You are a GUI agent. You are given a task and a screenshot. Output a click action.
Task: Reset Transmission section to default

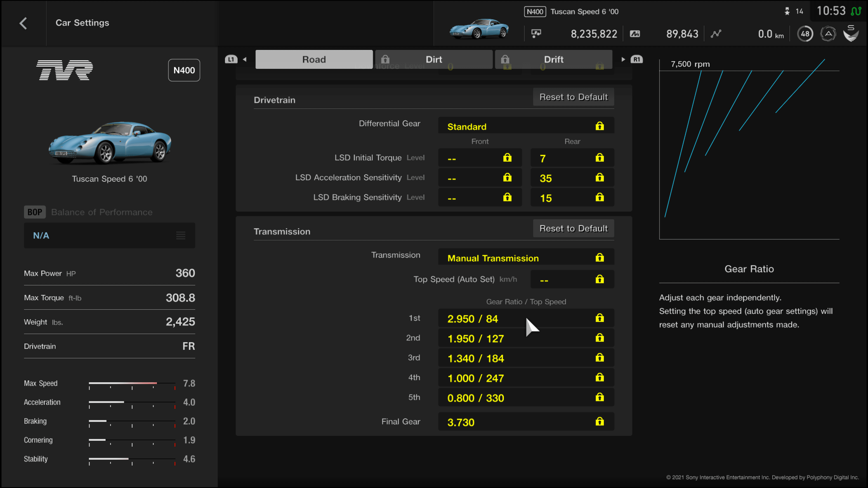[573, 228]
